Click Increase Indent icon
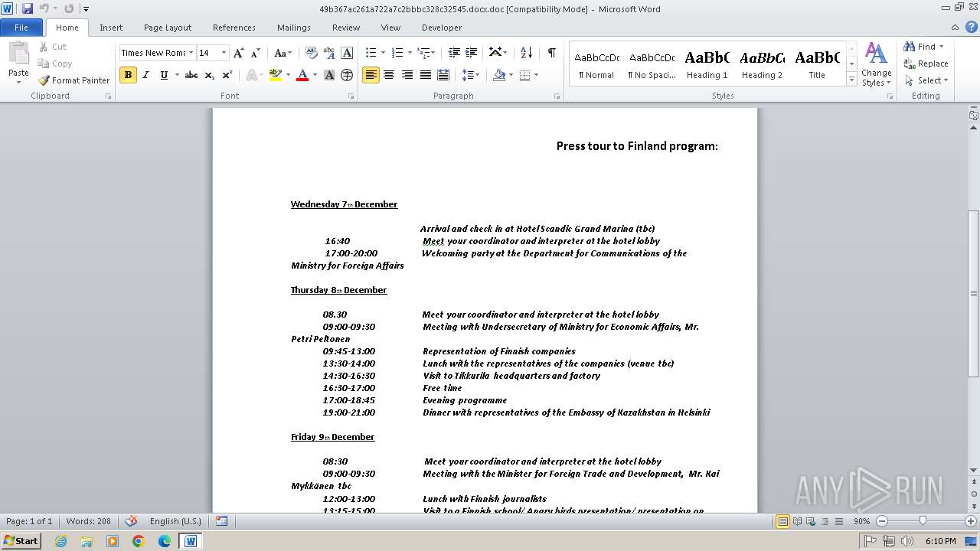The height and width of the screenshot is (551, 980). 472,53
